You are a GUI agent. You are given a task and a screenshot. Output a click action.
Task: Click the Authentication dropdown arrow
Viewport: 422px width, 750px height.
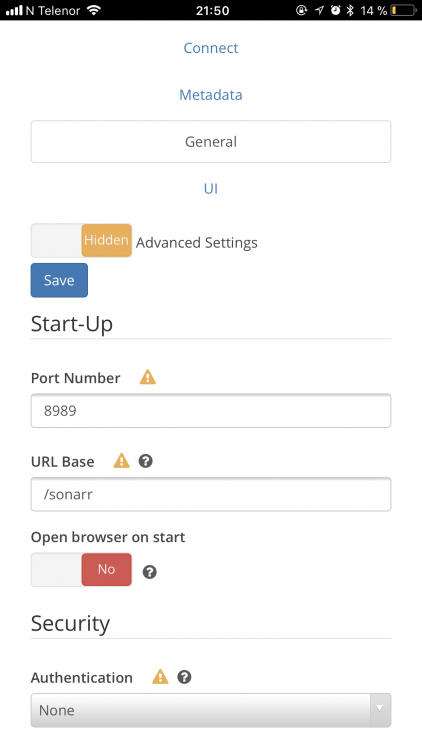(380, 709)
